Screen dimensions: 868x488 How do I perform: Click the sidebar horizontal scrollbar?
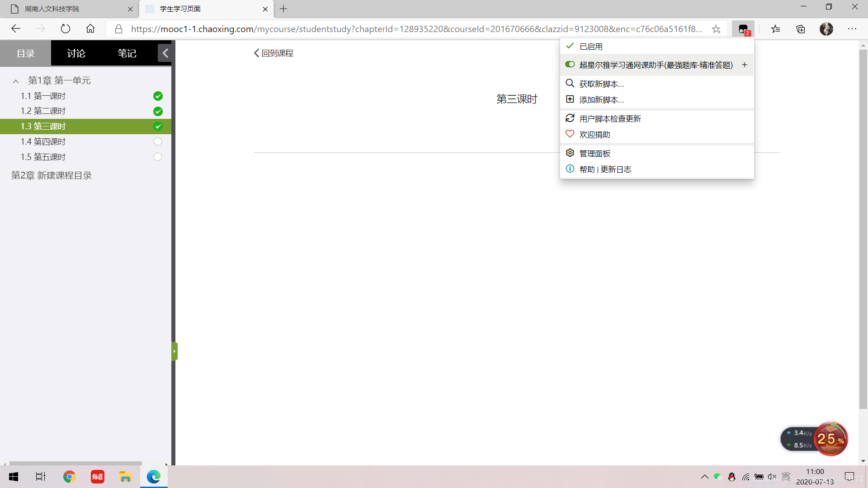75,463
